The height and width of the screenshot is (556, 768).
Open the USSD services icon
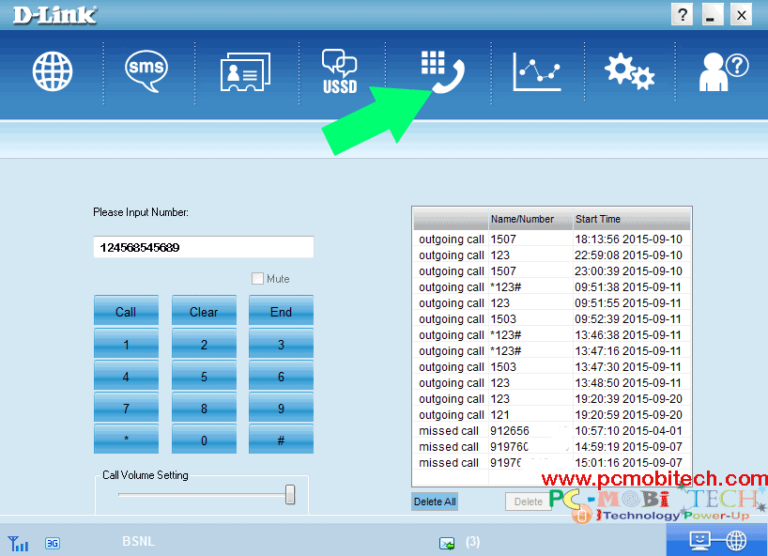pos(339,72)
